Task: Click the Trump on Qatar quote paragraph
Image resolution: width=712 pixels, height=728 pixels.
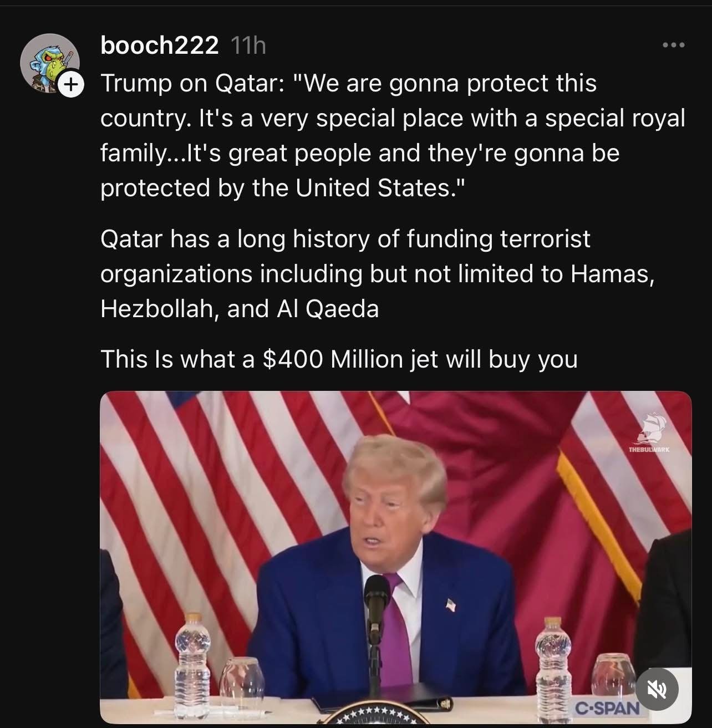Action: [x=393, y=136]
